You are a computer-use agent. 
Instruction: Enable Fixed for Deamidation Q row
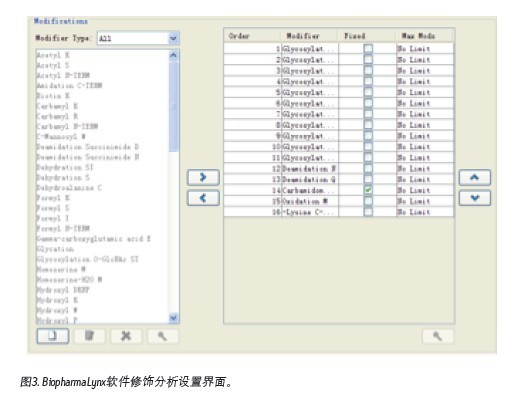[x=368, y=179]
